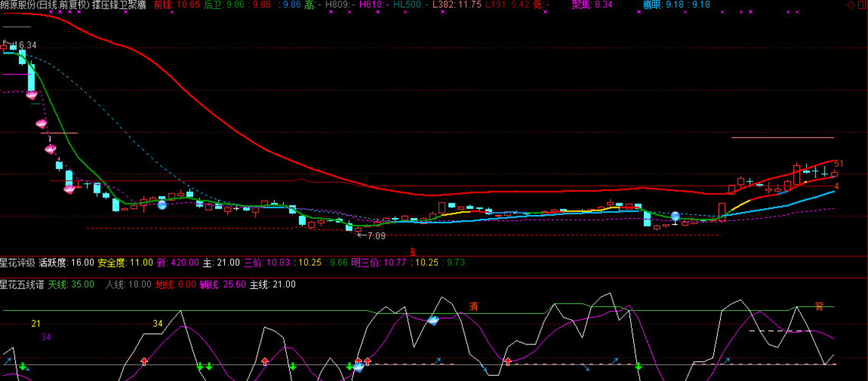
Task: Click the red diamond icon at top right
Action: [x=851, y=5]
